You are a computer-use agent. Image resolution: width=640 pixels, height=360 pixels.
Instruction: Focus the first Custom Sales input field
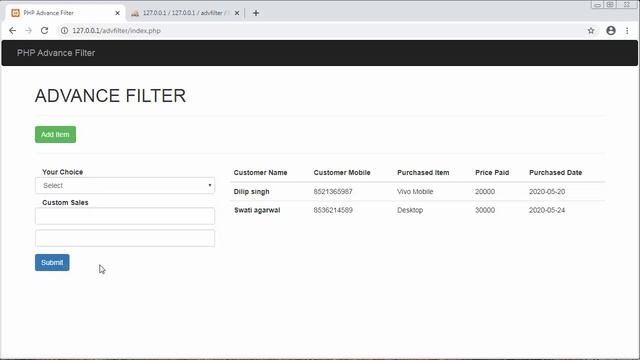coord(125,216)
